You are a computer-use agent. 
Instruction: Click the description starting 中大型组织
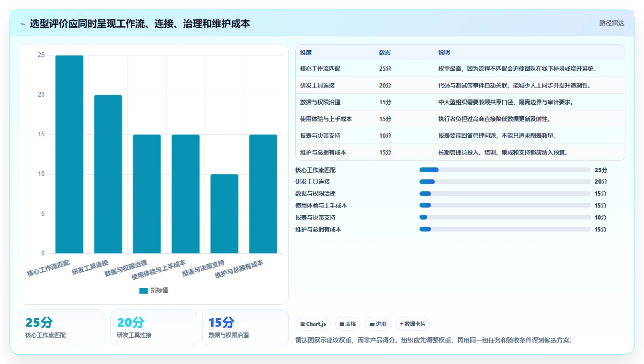[x=506, y=102]
